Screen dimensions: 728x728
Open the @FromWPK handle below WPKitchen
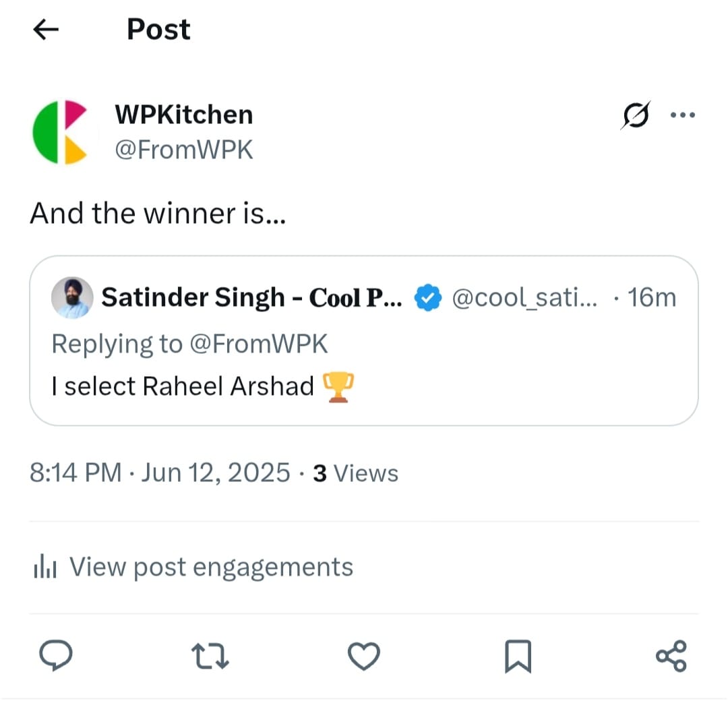pos(184,150)
